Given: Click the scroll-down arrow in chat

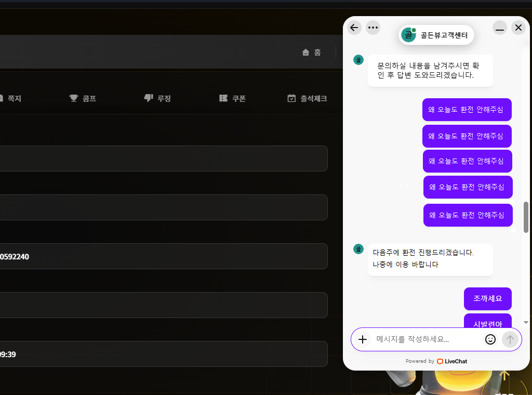Looking at the screenshot, I should tap(526, 322).
